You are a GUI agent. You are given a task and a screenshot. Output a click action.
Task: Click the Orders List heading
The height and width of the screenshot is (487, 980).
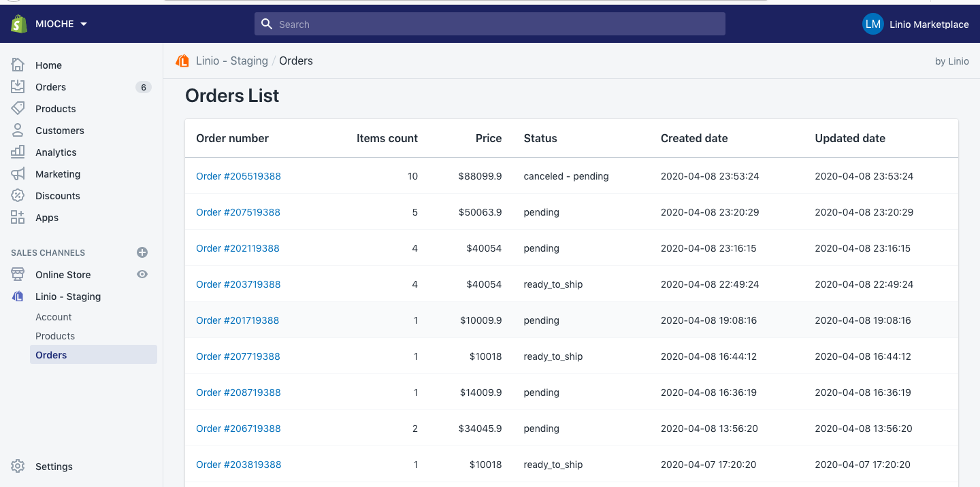232,96
